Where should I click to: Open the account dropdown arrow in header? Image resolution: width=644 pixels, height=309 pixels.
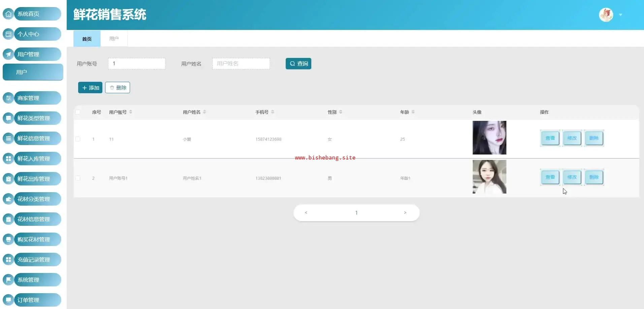[620, 15]
